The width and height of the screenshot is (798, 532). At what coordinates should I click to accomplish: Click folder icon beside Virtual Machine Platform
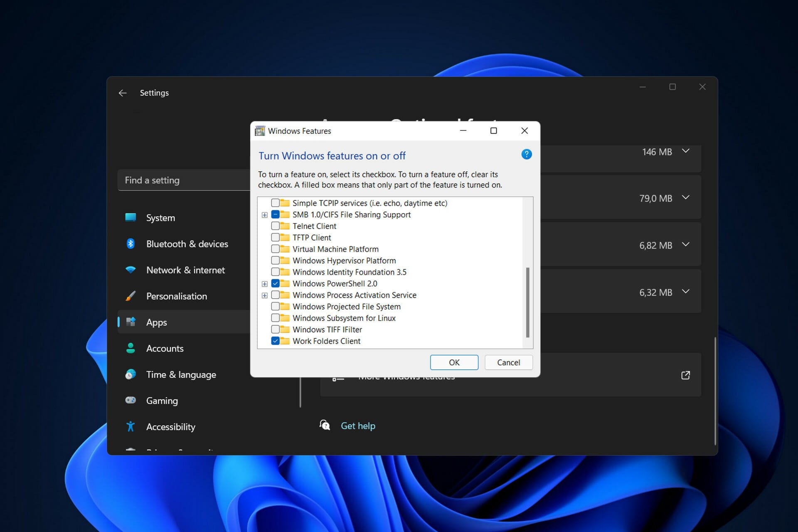point(285,249)
